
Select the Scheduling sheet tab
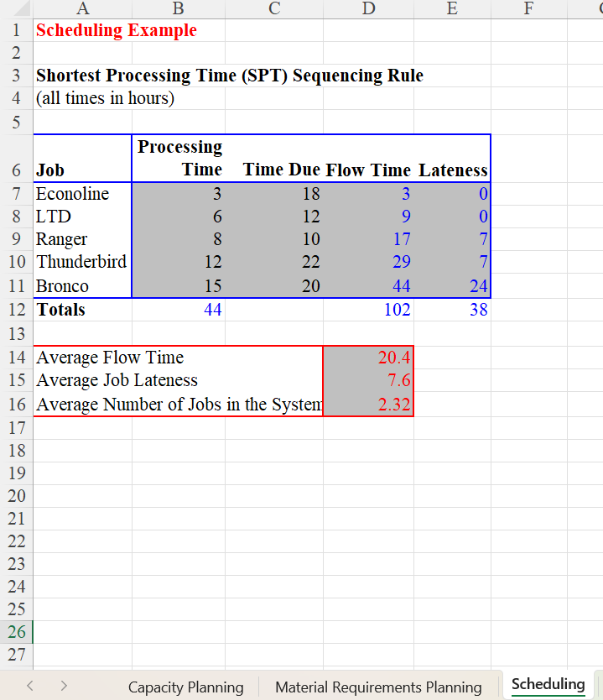tap(548, 684)
